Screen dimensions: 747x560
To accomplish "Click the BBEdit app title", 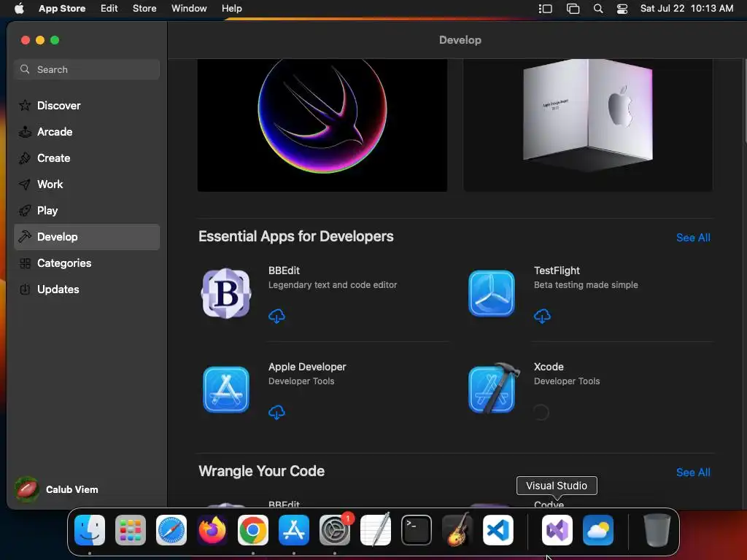I will coord(284,271).
